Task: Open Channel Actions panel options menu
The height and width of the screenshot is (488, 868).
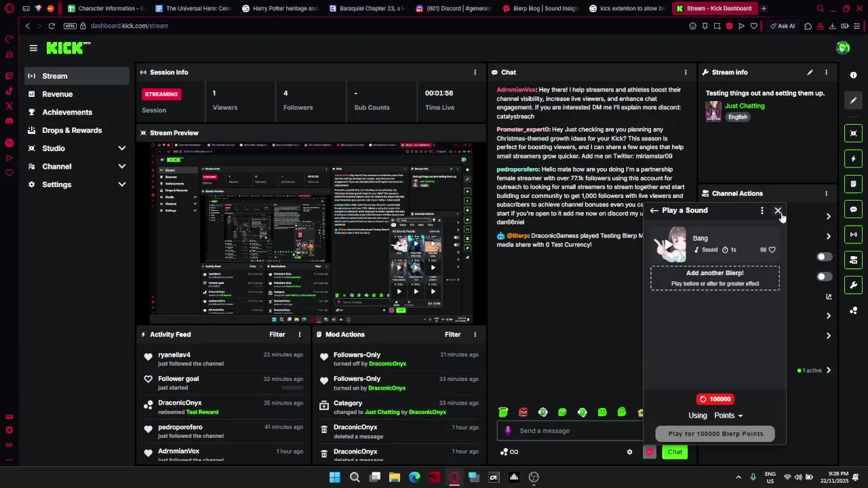Action: (826, 194)
